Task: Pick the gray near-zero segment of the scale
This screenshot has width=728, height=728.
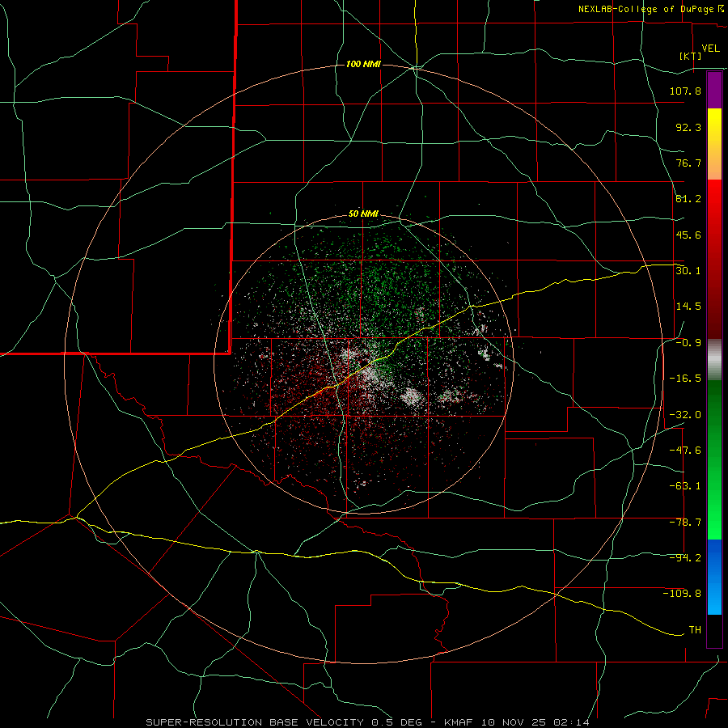Action: click(714, 360)
